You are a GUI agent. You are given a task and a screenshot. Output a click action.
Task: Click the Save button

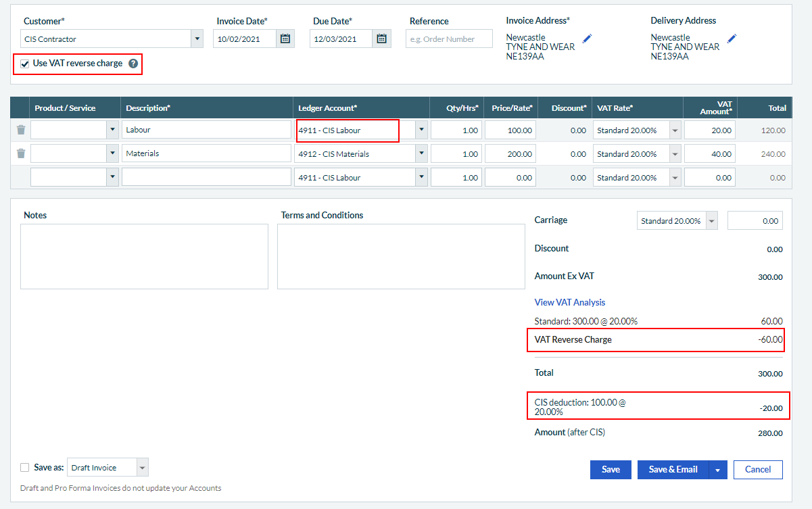[x=611, y=470]
